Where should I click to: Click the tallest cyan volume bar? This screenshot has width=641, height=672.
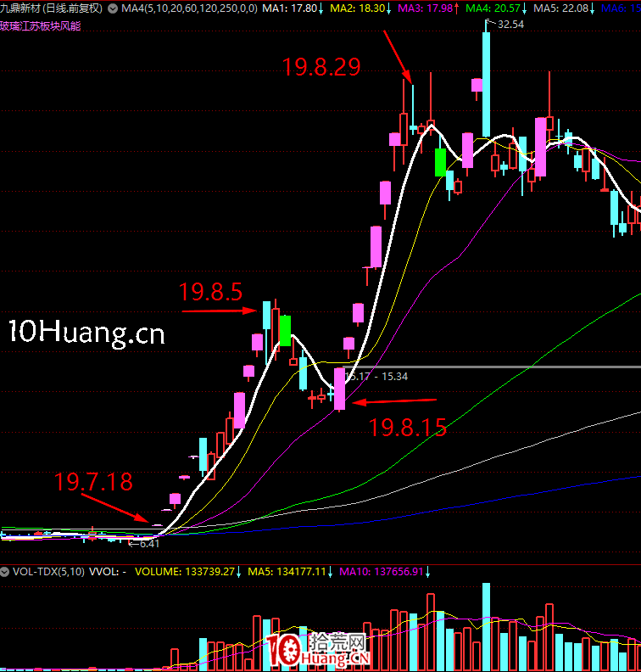(x=486, y=627)
